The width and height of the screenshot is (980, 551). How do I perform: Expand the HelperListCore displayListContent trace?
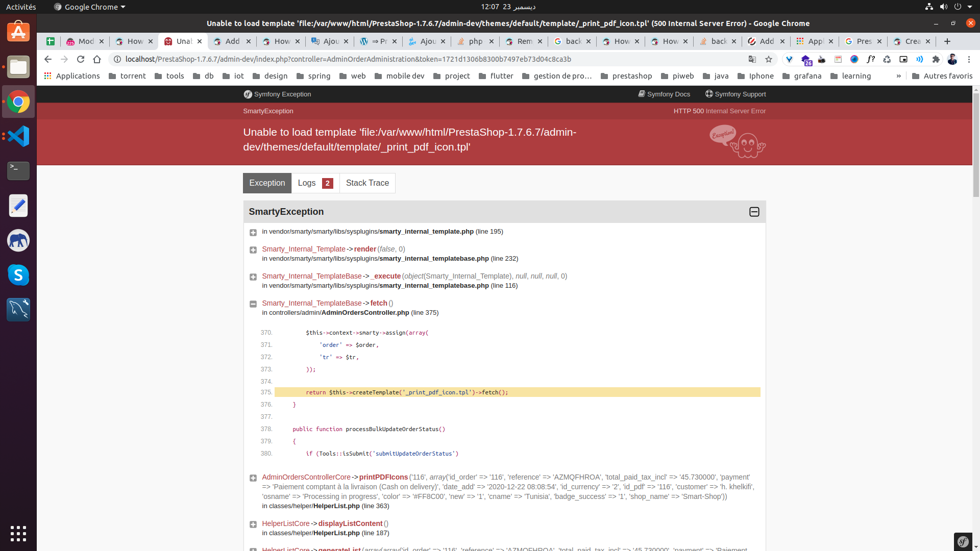[253, 524]
